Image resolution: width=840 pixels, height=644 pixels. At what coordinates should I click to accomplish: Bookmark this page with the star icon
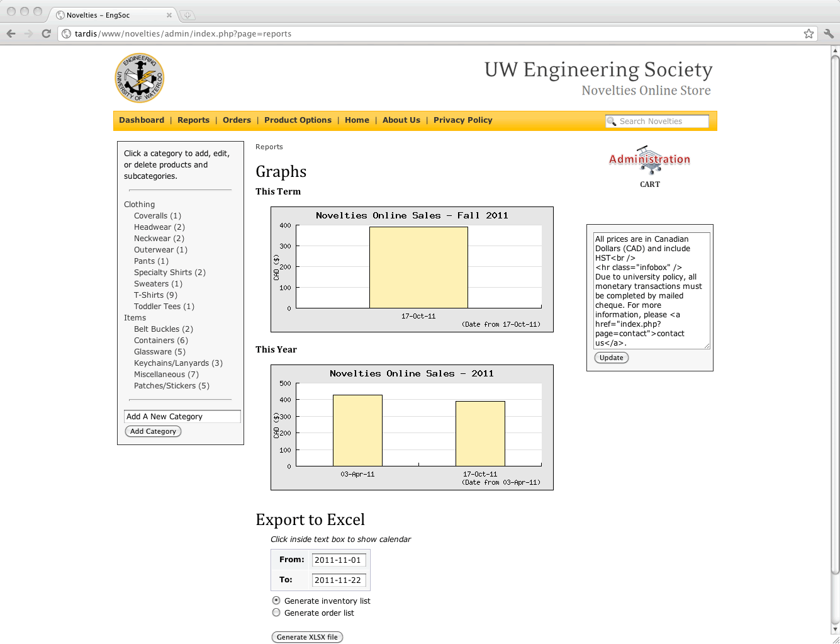pyautogui.click(x=809, y=33)
